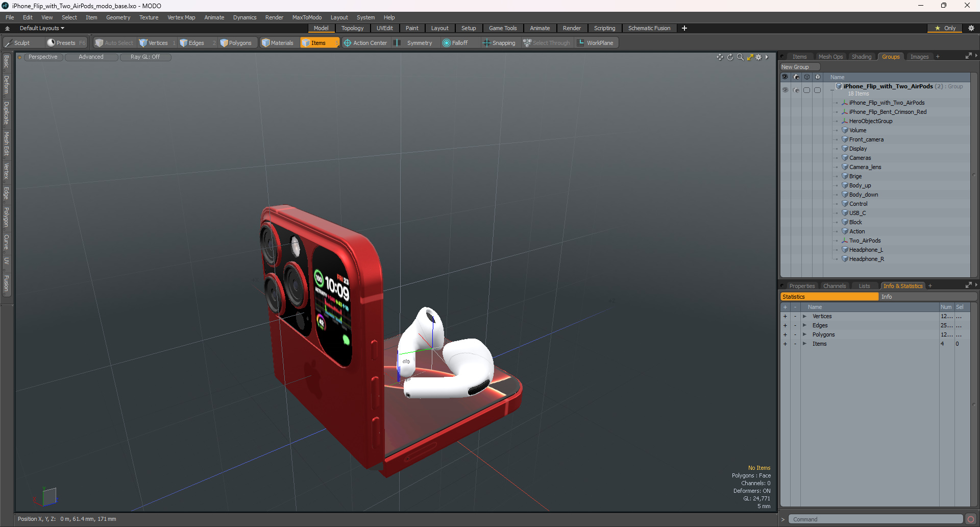Switch to the Channels tab

pos(835,286)
